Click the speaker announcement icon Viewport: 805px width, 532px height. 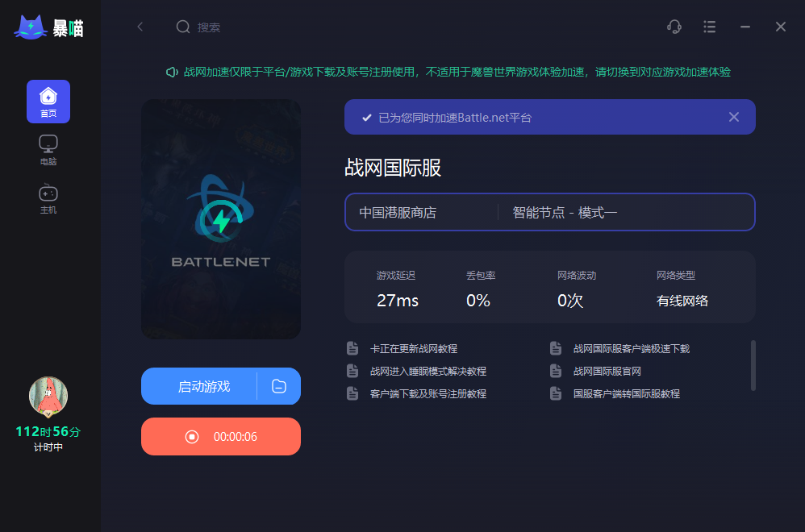(x=172, y=73)
